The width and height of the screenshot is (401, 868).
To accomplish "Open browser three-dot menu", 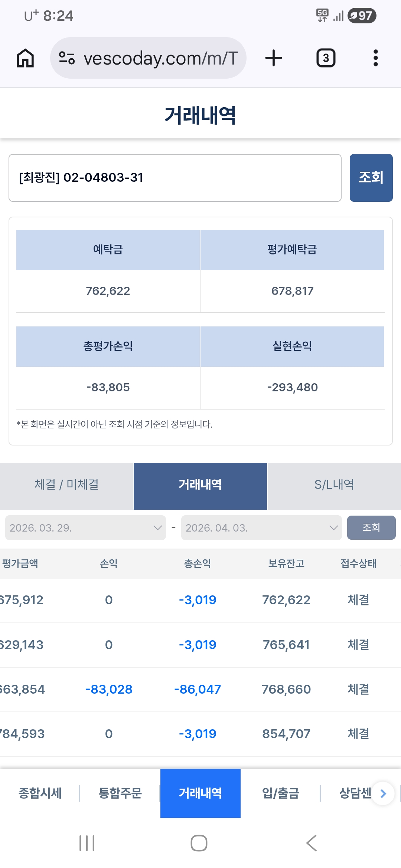I will point(375,58).
